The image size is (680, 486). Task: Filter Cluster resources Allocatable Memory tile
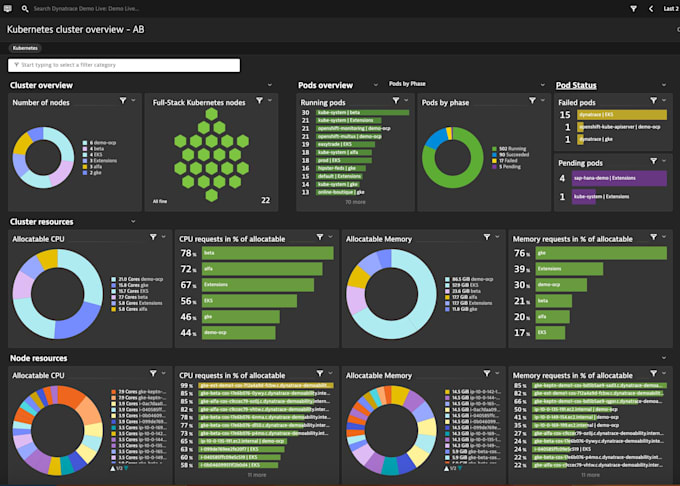[487, 237]
